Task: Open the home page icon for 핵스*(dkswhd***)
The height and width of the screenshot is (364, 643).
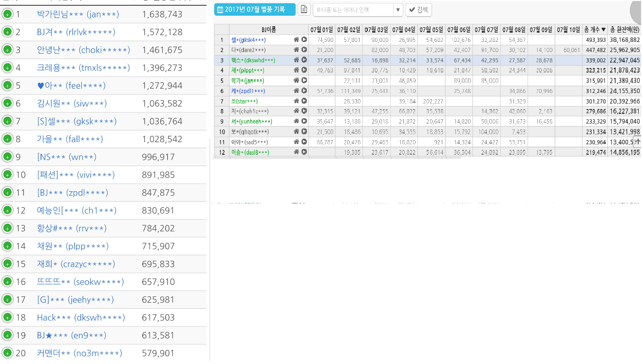Action: click(296, 60)
